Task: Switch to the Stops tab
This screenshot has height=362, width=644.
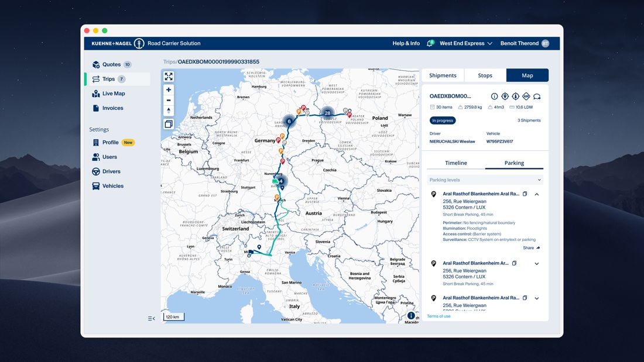Action: pos(485,75)
